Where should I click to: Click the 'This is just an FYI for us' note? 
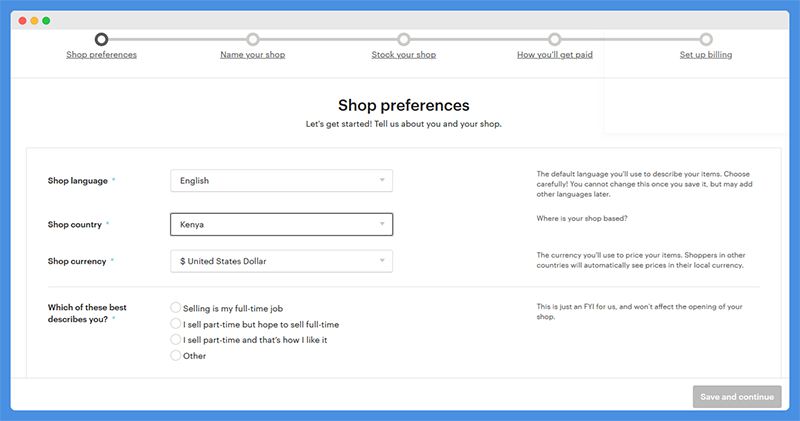click(x=639, y=312)
